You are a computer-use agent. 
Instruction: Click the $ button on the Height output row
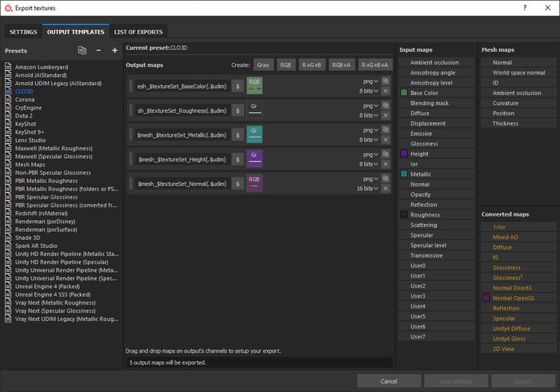[x=237, y=159]
